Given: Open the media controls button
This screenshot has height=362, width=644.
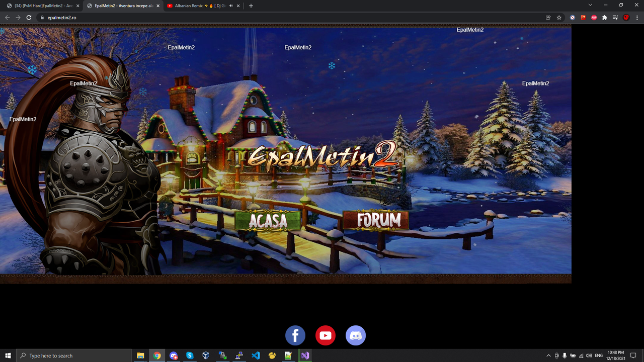Looking at the screenshot, I should (x=615, y=17).
